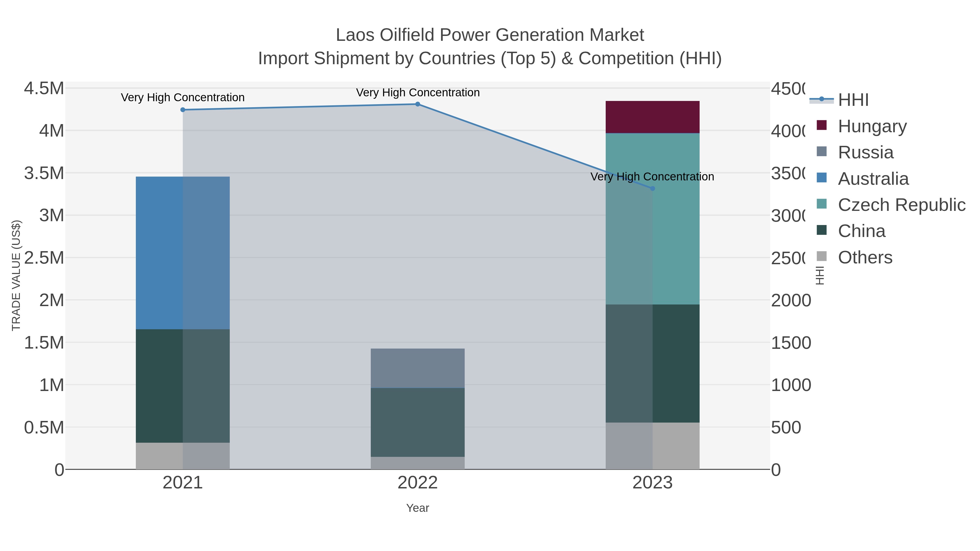Click the 2022 x-axis label
Viewport: 980px width, 551px height.
click(x=418, y=483)
